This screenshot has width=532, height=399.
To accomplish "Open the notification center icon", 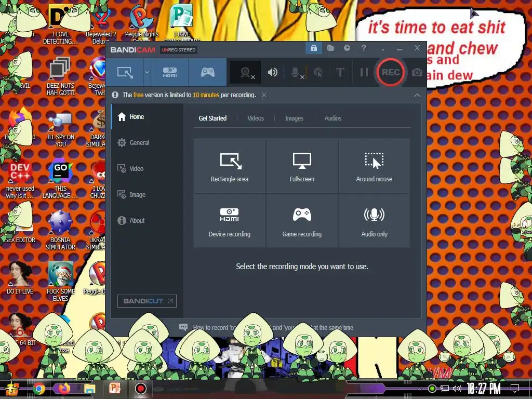I will [515, 389].
